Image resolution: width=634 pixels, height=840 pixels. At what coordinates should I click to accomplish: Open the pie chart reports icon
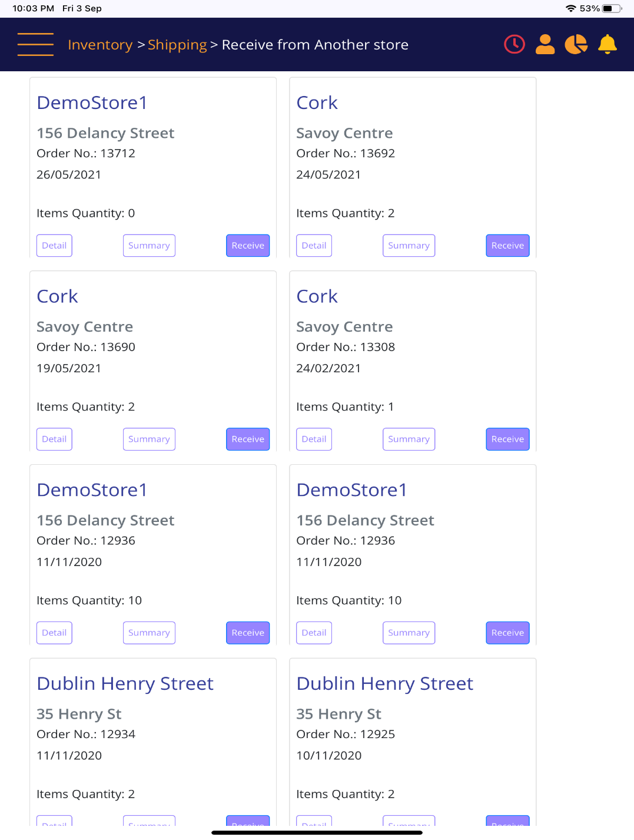(x=576, y=44)
